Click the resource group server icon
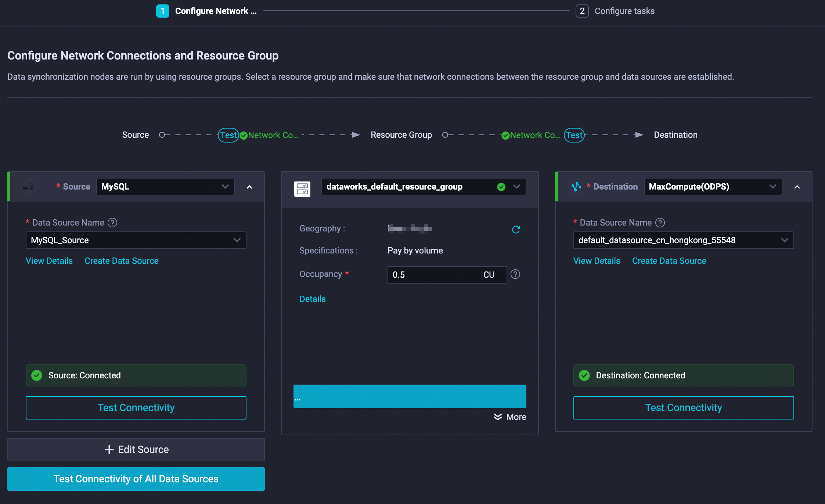The height and width of the screenshot is (504, 825). [x=302, y=189]
